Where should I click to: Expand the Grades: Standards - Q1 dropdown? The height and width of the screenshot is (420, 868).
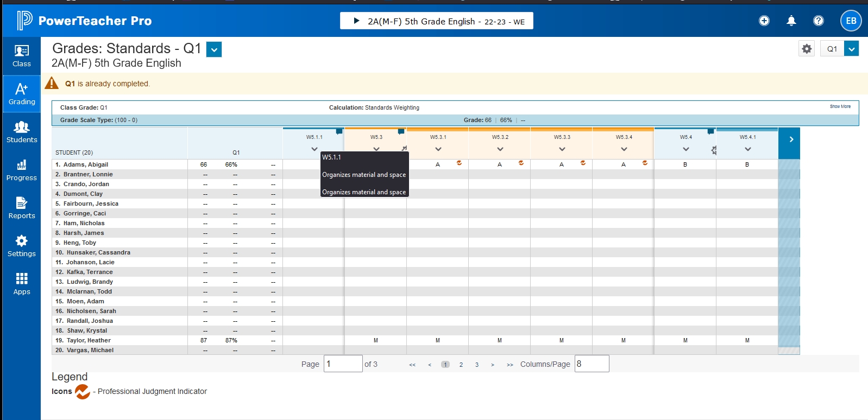tap(214, 49)
